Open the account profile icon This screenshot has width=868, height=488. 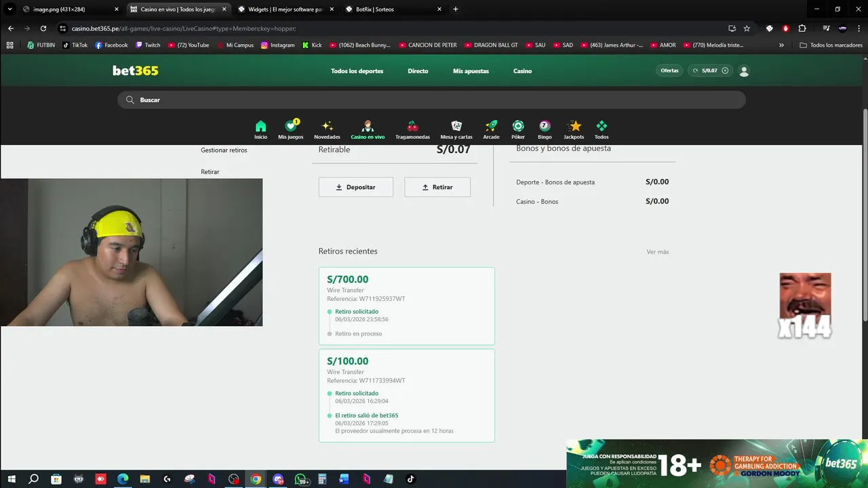pyautogui.click(x=744, y=71)
